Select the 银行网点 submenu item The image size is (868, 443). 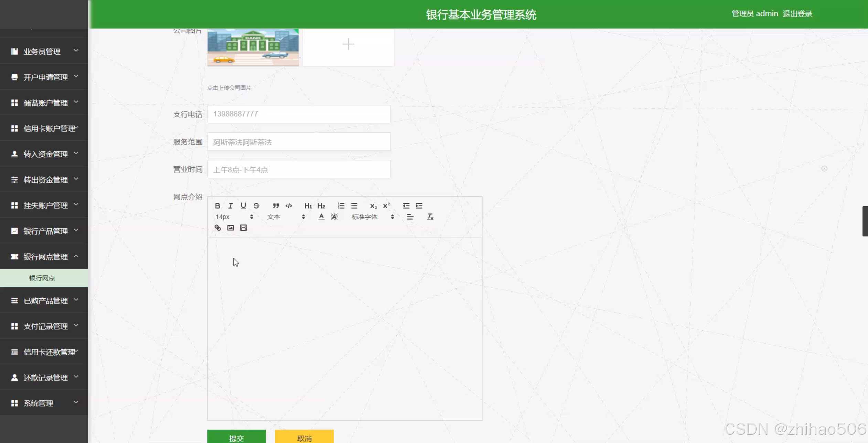click(42, 278)
